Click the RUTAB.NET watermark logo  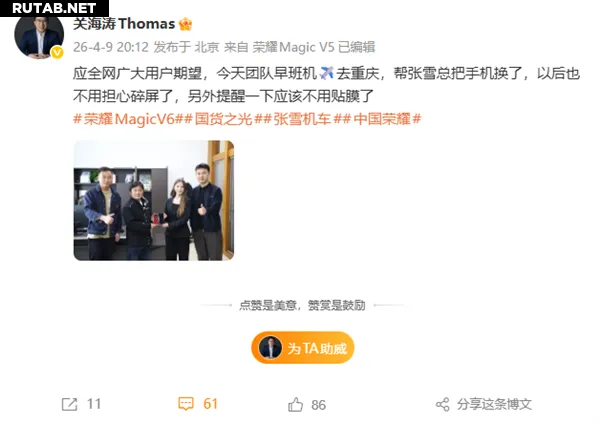click(54, 8)
